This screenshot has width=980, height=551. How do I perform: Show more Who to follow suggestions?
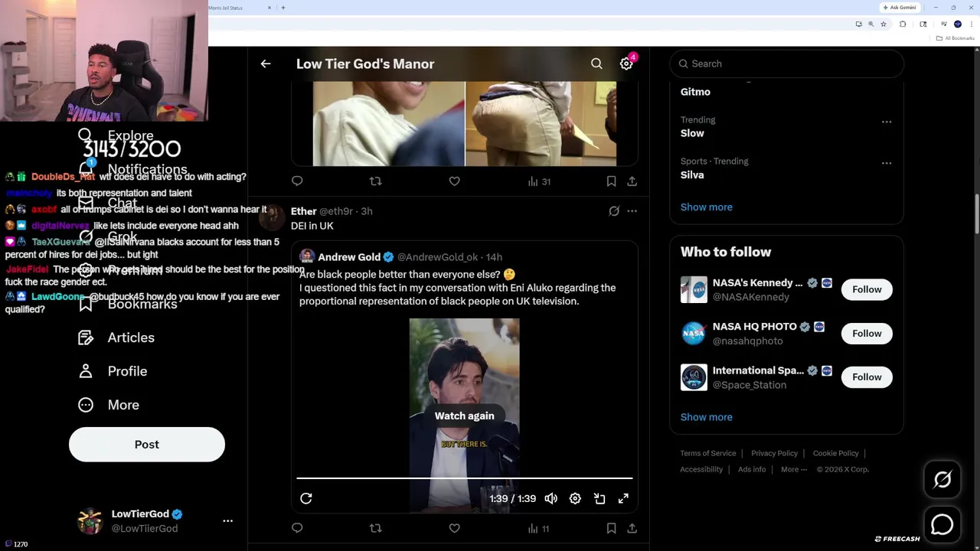pyautogui.click(x=706, y=417)
